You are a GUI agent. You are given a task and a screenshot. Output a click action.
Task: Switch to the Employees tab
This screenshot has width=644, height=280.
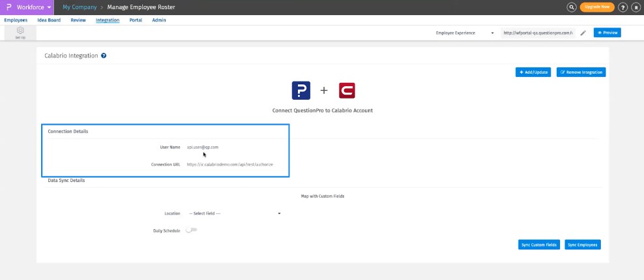(x=16, y=20)
